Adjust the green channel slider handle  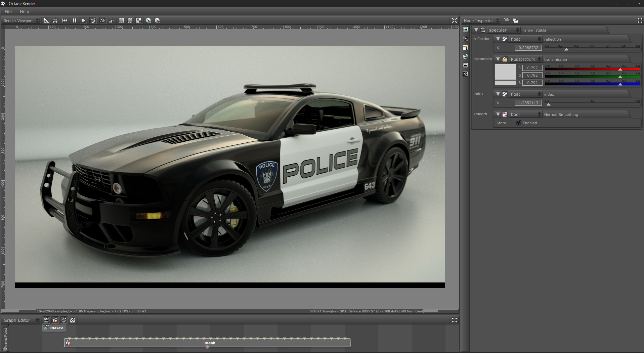tap(620, 77)
